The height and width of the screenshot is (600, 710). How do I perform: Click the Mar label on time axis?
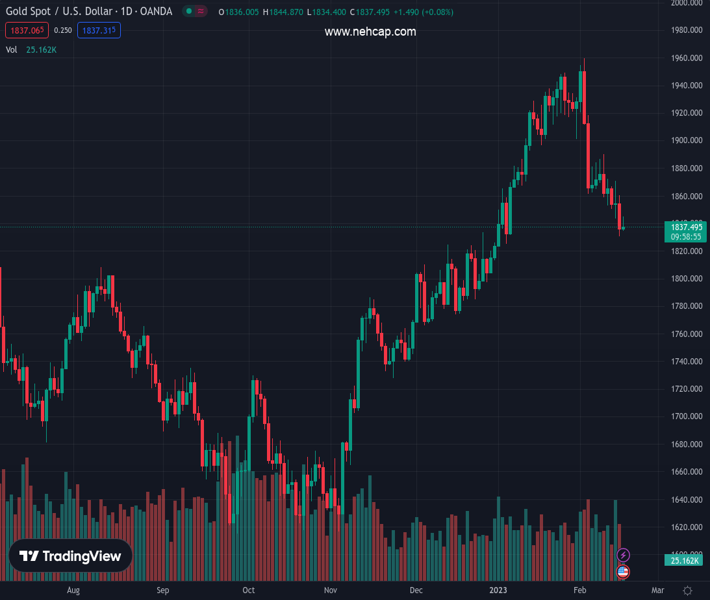[657, 591]
